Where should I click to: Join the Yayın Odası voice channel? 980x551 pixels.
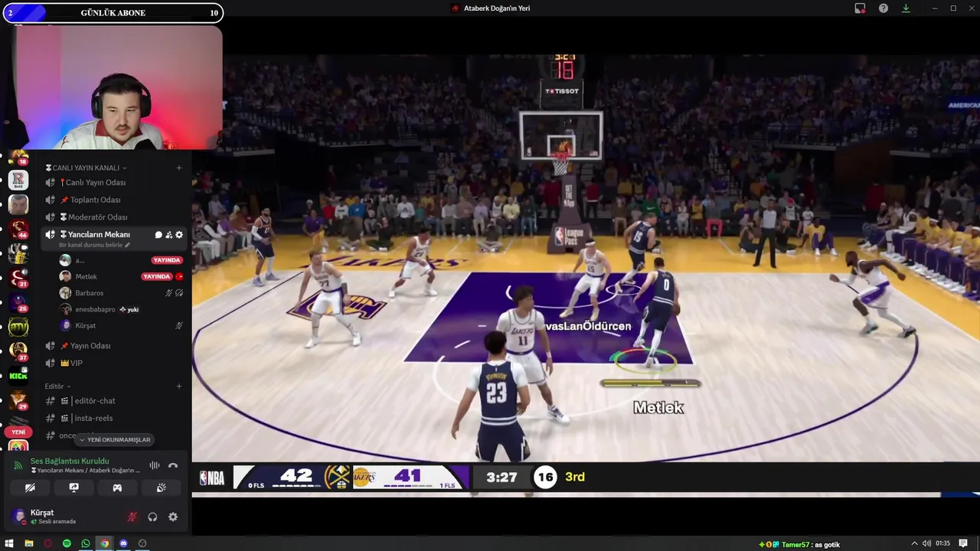pyautogui.click(x=115, y=346)
